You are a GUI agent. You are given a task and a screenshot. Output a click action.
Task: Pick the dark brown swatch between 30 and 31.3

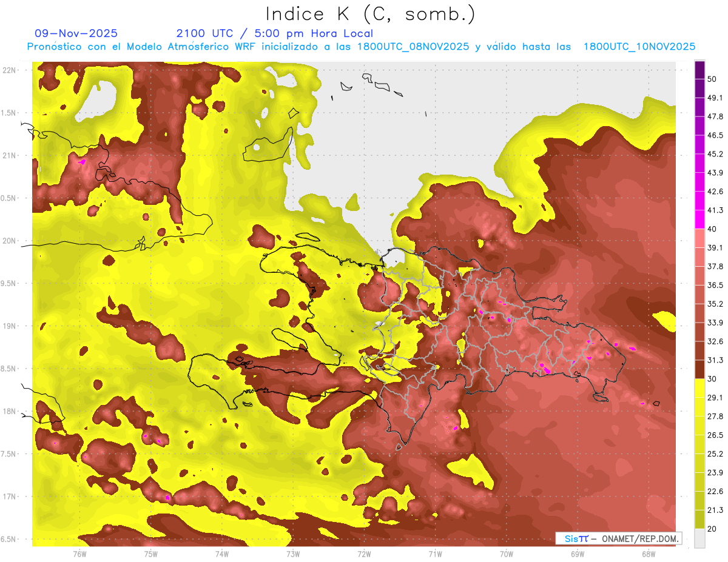point(700,369)
